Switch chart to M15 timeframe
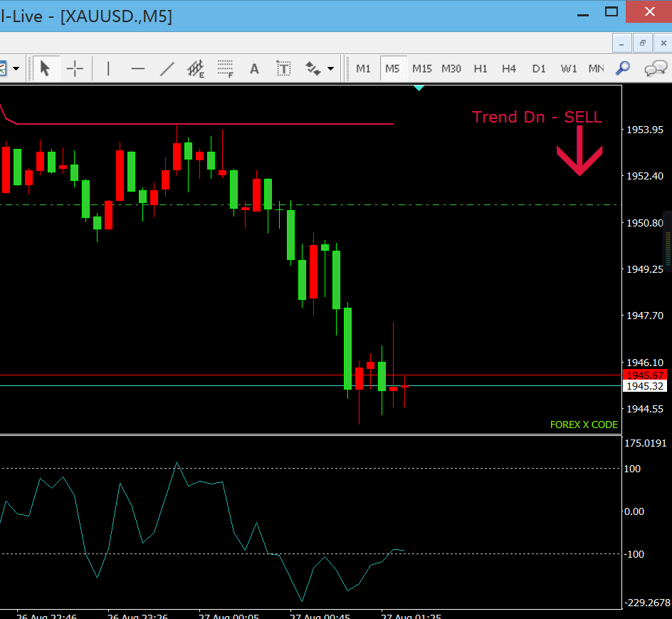The width and height of the screenshot is (672, 619). [421, 68]
